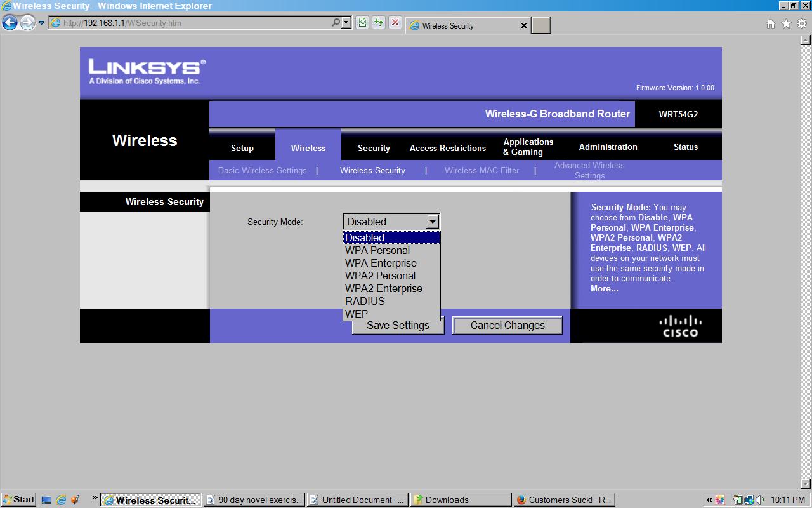812x508 pixels.
Task: Pick WPA Enterprise security mode
Action: 381,263
